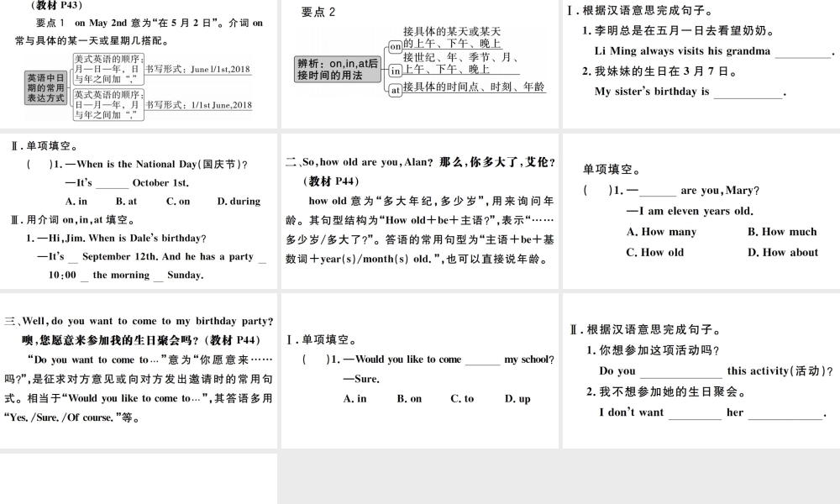This screenshot has width=840, height=504.
Task: Click the text 接具体的某天或某天的上午、下午、晚上
Action: (x=452, y=38)
